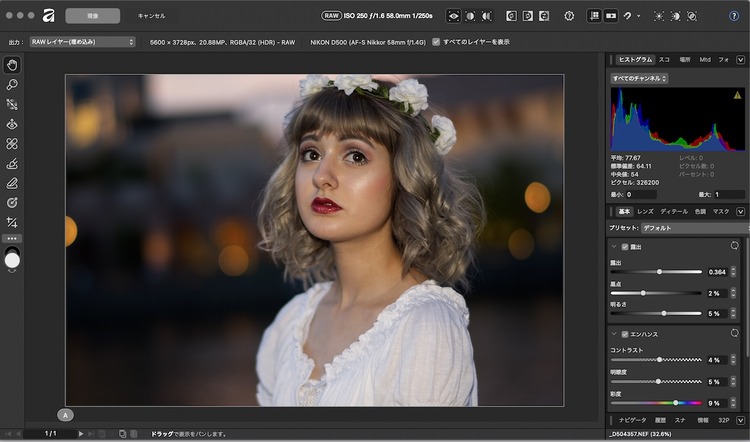
Task: Open the 出力 RAWレイヤー dropdown
Action: click(x=82, y=42)
